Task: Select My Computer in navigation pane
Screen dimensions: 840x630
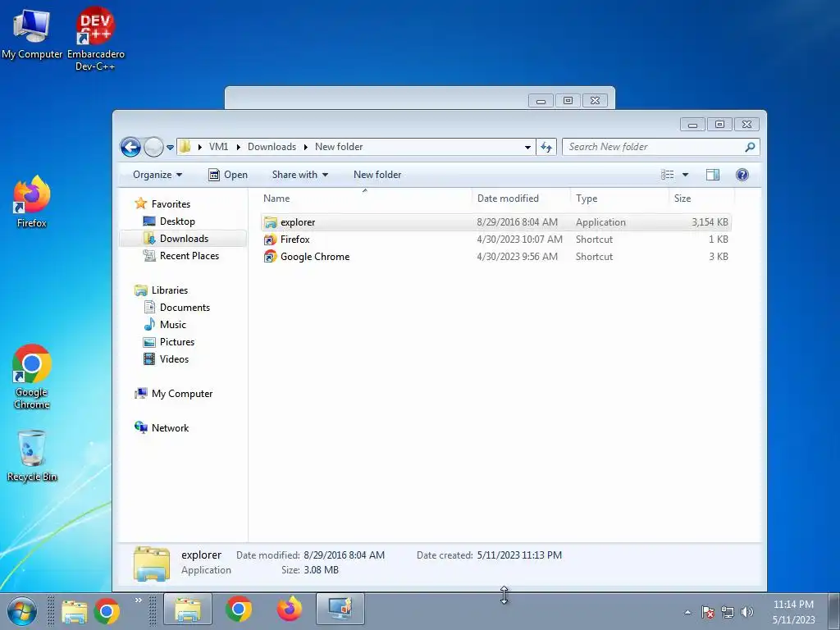Action: (181, 394)
